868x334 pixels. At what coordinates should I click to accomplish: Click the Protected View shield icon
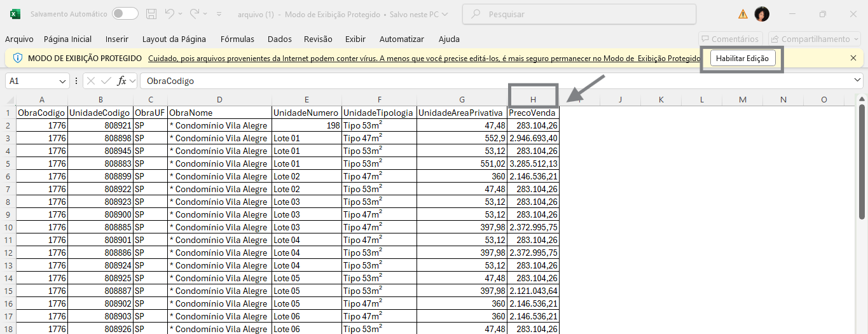pos(18,58)
